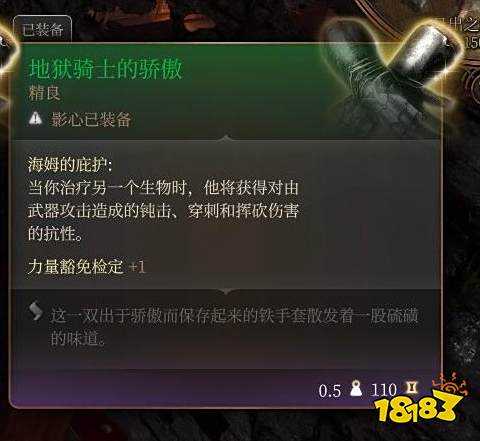The width and height of the screenshot is (480, 441).
Task: Click the item title 地狱骑士的骄傲
Action: click(x=106, y=69)
